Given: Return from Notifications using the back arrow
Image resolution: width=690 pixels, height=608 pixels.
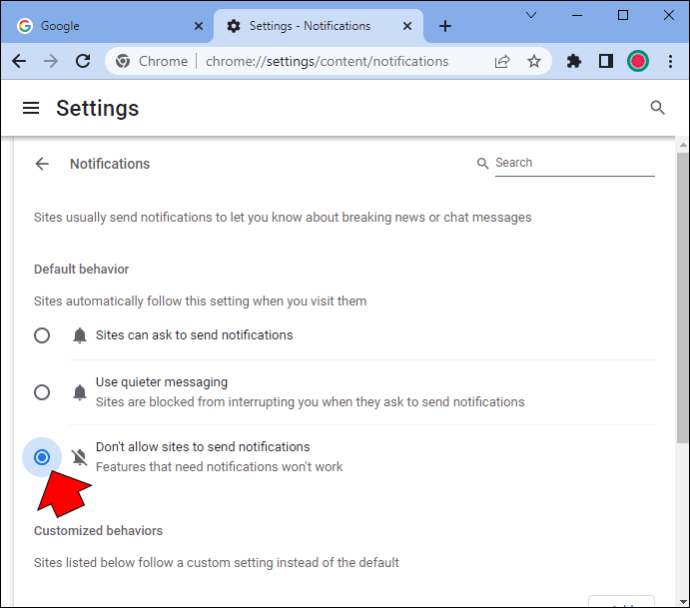Looking at the screenshot, I should (x=42, y=164).
